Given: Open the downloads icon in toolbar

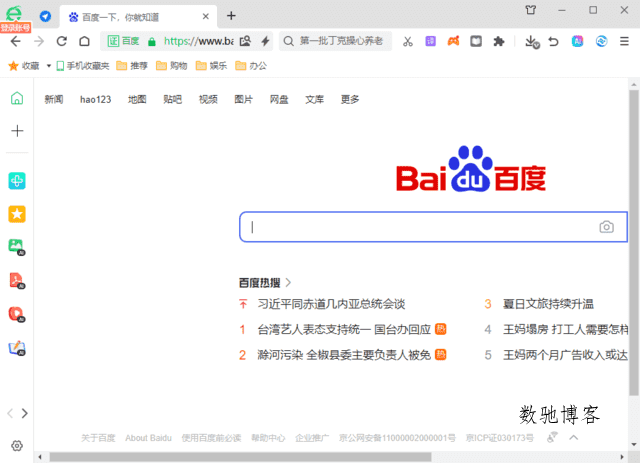Looking at the screenshot, I should tap(532, 42).
